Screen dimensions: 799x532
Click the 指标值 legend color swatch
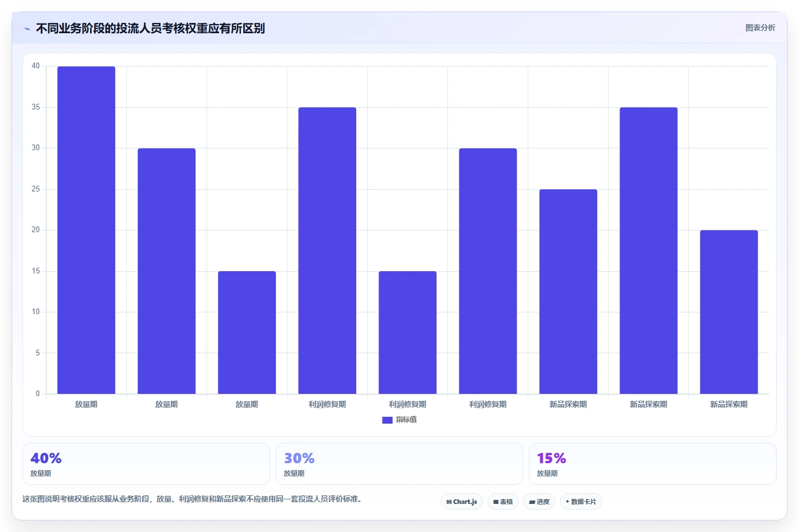pyautogui.click(x=387, y=420)
